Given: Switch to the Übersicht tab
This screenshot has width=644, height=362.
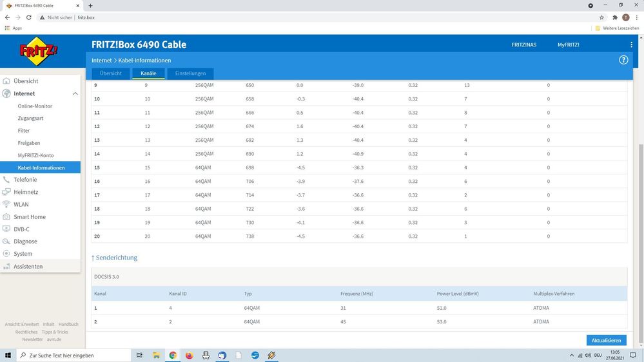Looking at the screenshot, I should 110,73.
